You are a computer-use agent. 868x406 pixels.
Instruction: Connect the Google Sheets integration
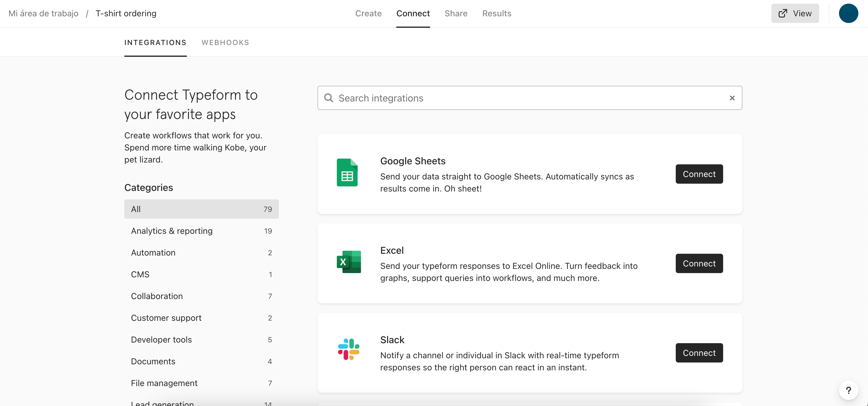point(699,174)
